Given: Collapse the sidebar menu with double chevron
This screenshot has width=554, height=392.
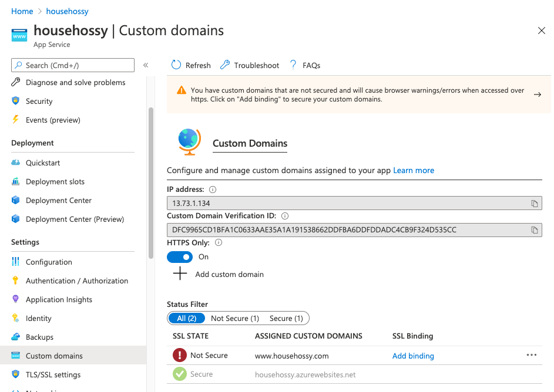Looking at the screenshot, I should coord(146,65).
